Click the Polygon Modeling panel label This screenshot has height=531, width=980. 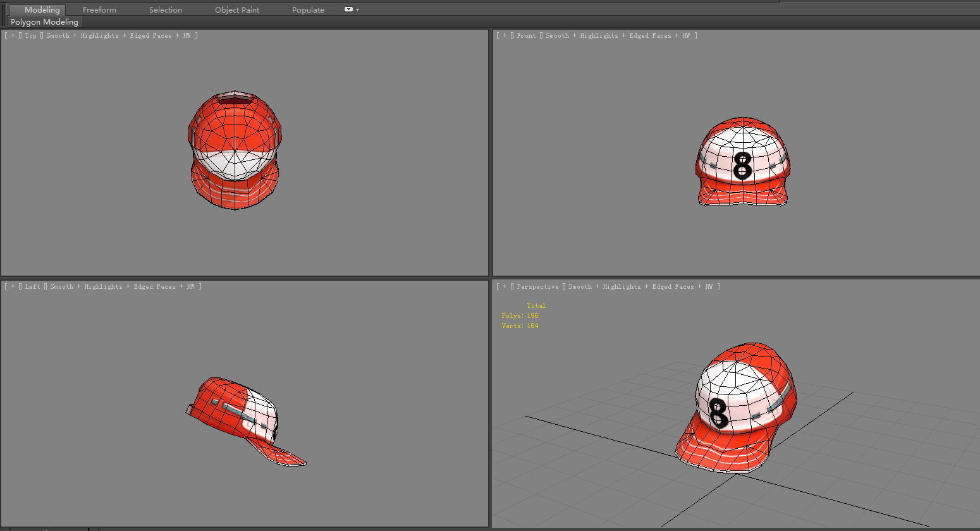coord(44,21)
